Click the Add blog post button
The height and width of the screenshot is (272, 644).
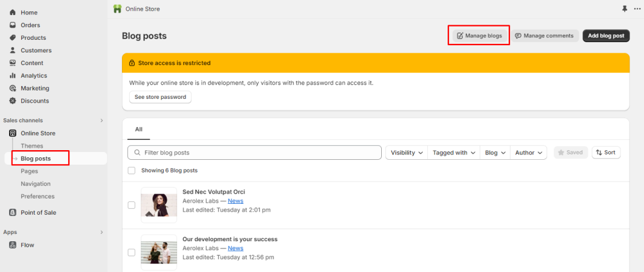click(606, 36)
